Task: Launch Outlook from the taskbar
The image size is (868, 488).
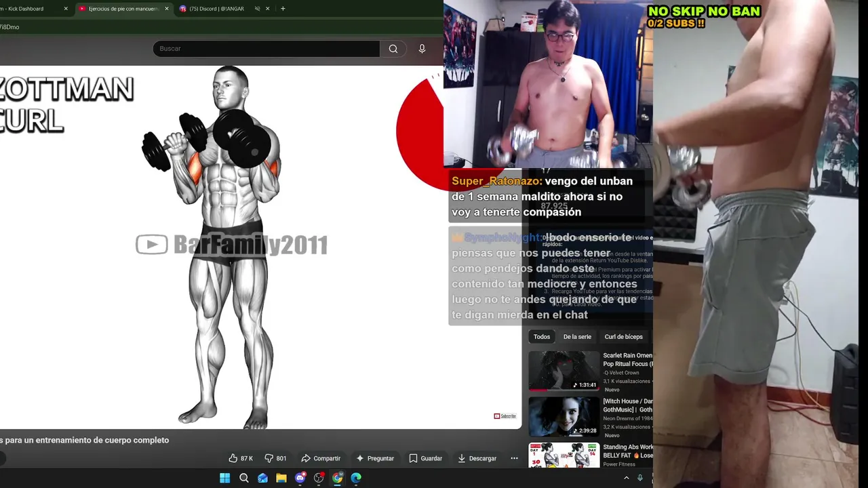Action: (x=262, y=478)
